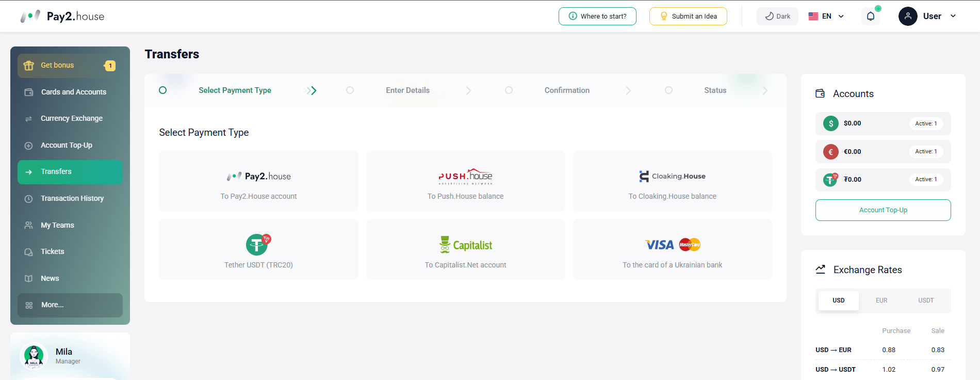This screenshot has height=380, width=980.
Task: Switch to USD exchange rates tab
Action: (839, 300)
